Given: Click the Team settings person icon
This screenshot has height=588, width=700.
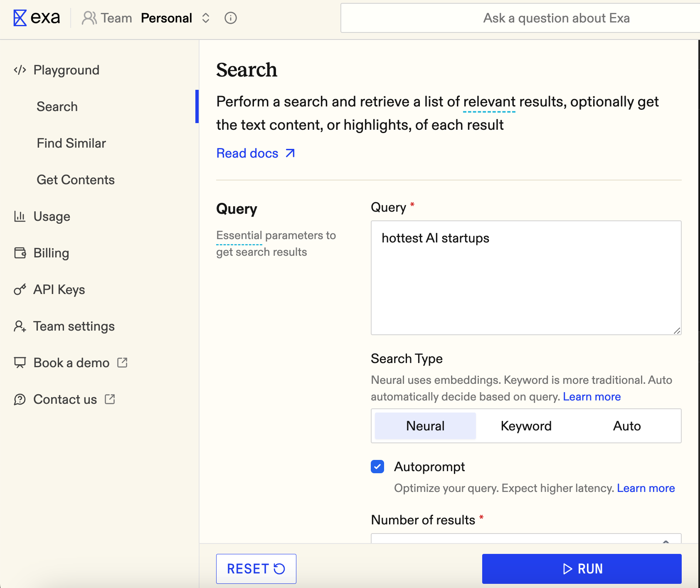Looking at the screenshot, I should [20, 326].
